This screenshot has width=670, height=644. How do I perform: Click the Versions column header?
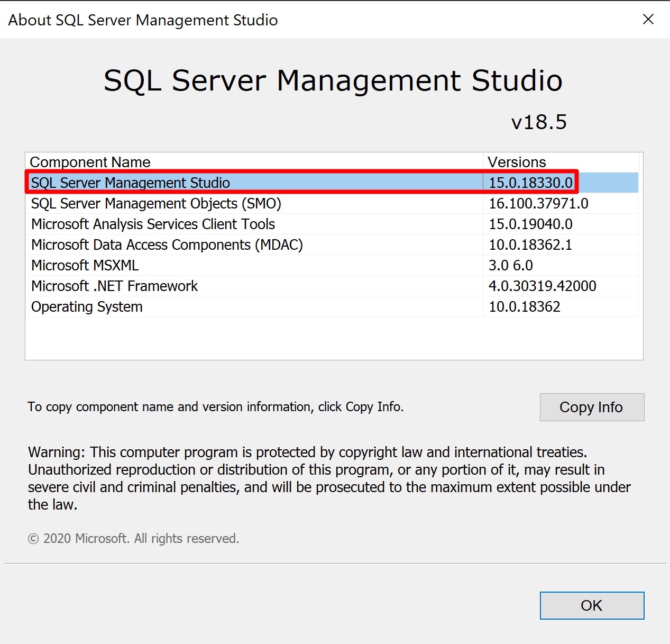561,162
